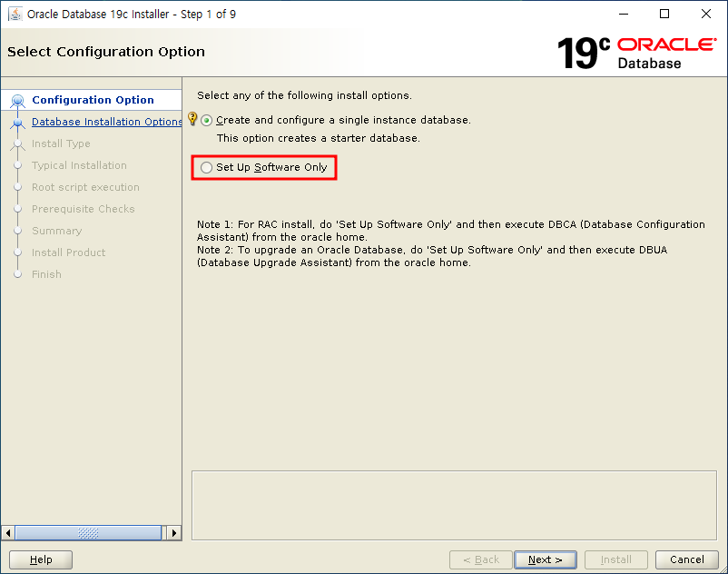Image resolution: width=728 pixels, height=574 pixels.
Task: Click the sidebar horizontal scrollbar thumb
Action: (x=88, y=532)
